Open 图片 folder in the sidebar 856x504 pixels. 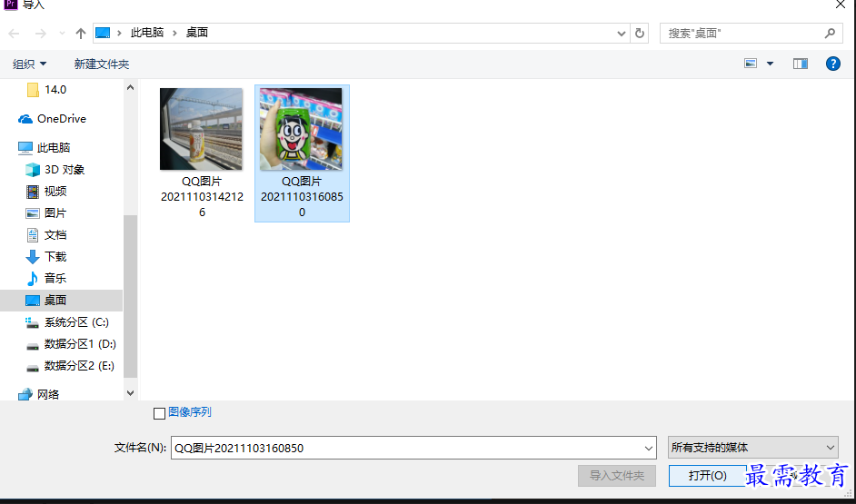pos(46,213)
